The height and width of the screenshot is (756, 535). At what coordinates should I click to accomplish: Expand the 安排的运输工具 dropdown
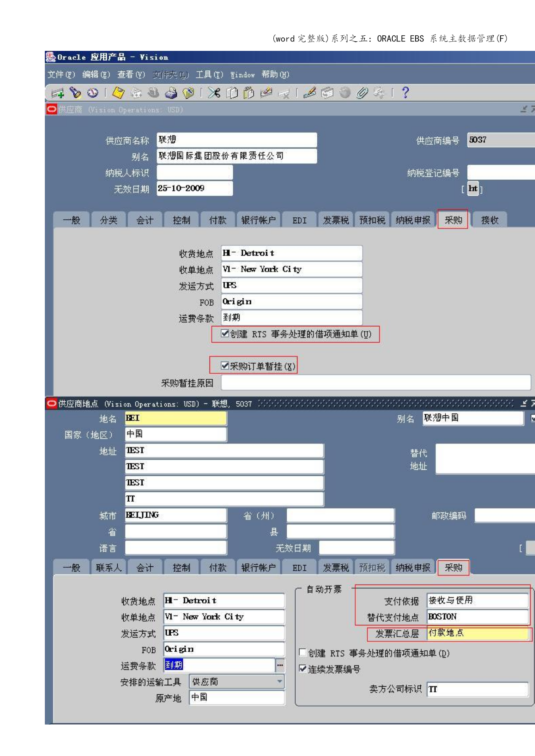tap(280, 681)
